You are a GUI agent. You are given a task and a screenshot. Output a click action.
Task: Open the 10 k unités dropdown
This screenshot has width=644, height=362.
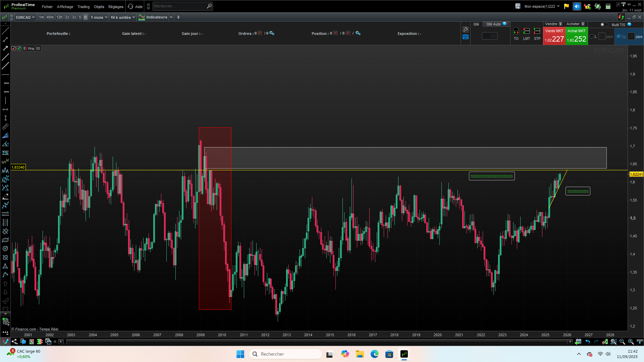122,17
